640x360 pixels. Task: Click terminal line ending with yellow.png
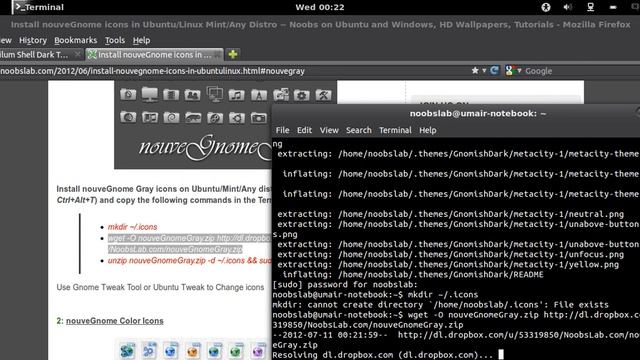448,264
